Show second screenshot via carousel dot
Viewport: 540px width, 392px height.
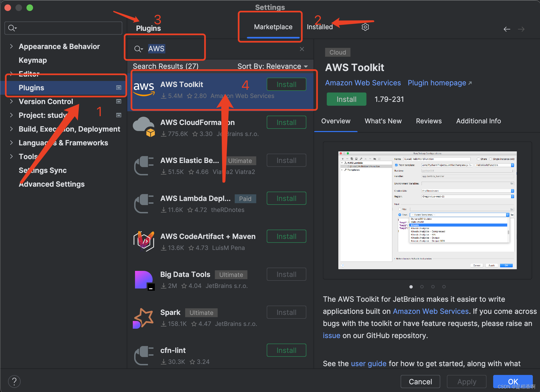(422, 287)
